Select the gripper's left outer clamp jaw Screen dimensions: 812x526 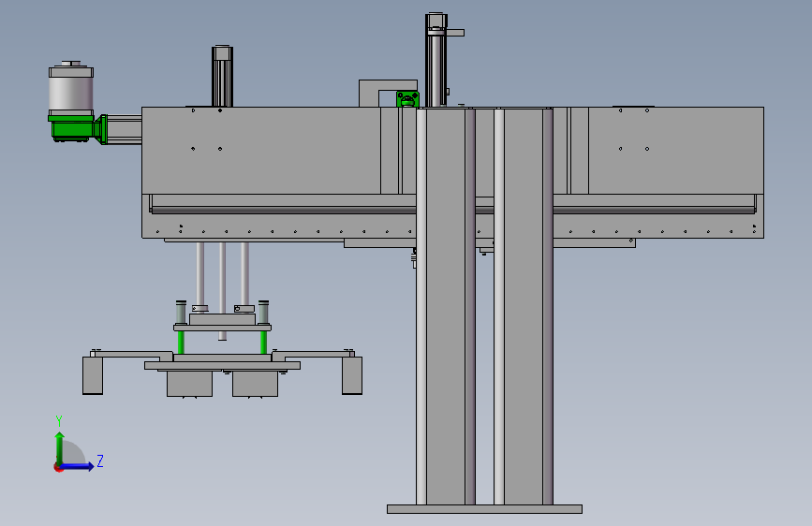tap(93, 375)
